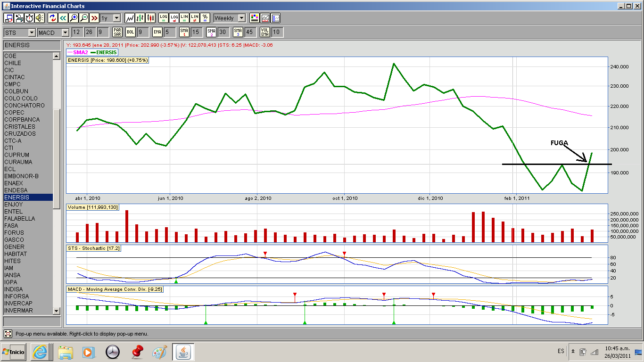
Task: Select the line chart style icon
Action: click(x=130, y=18)
